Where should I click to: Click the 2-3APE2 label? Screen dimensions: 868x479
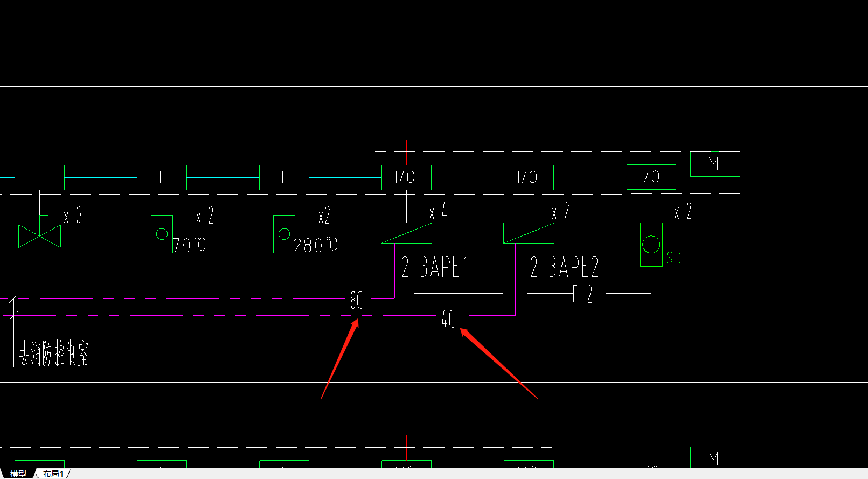[x=564, y=267]
